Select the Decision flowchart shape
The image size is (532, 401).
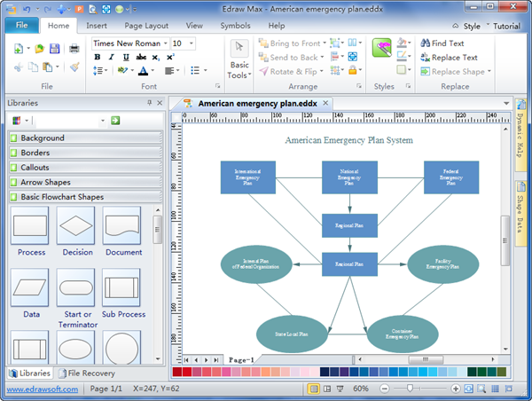point(76,226)
